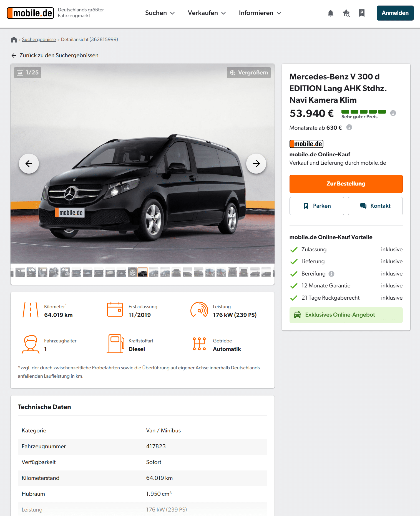Viewport: 420px width, 516px height.
Task: Click the price 53.940 €
Action: tap(311, 113)
